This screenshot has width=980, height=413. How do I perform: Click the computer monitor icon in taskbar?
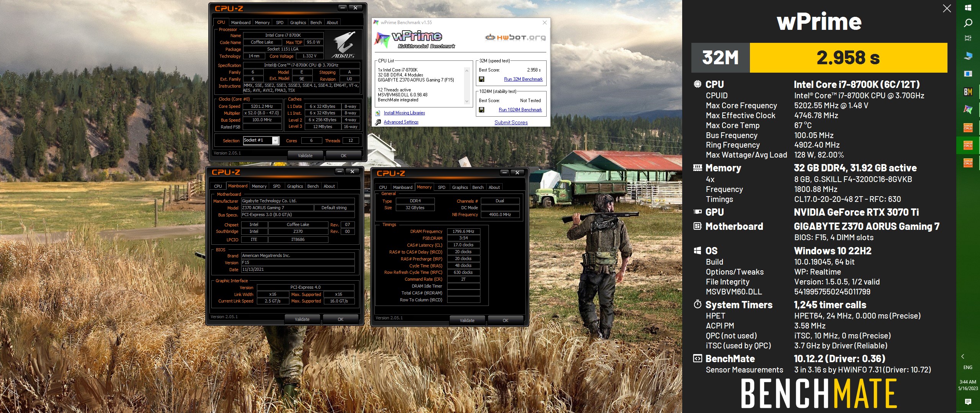968,56
